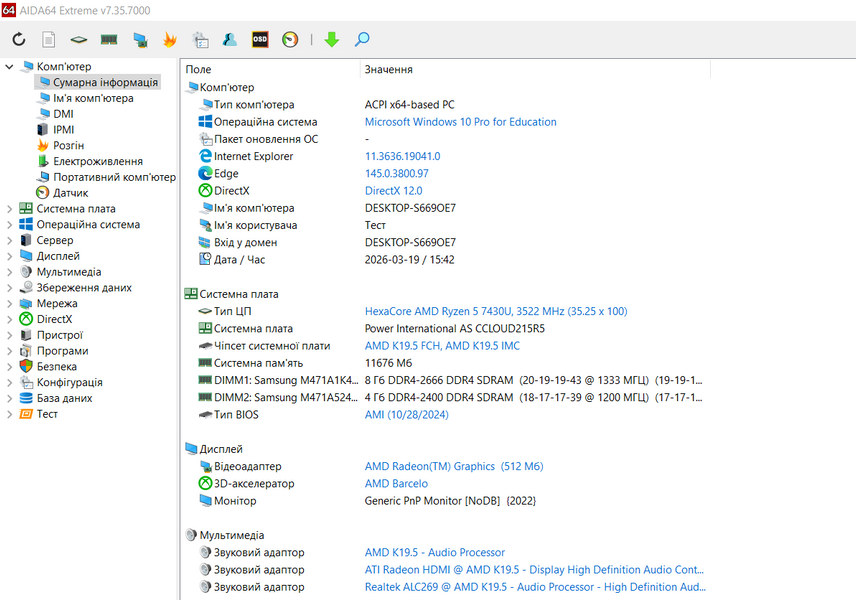Click the Відеоадаптер field icon
The width and height of the screenshot is (856, 600).
(205, 466)
